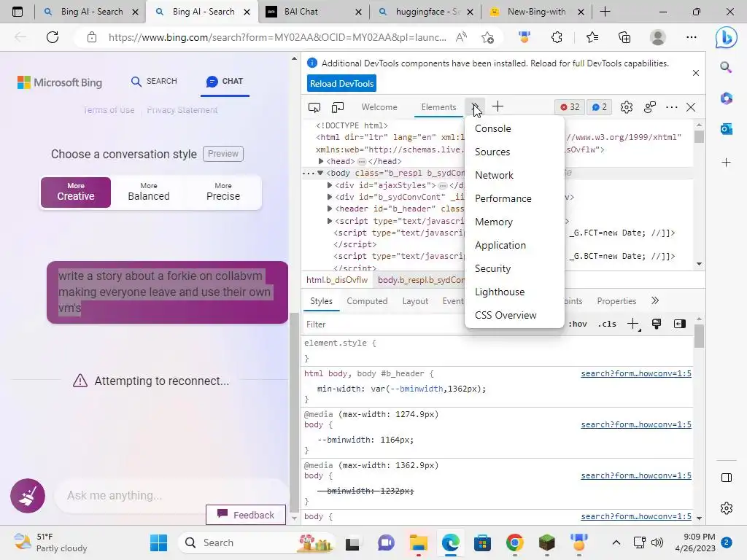Viewport: 747px width, 560px height.
Task: Choose Sources from the tabs menu
Action: point(514,152)
